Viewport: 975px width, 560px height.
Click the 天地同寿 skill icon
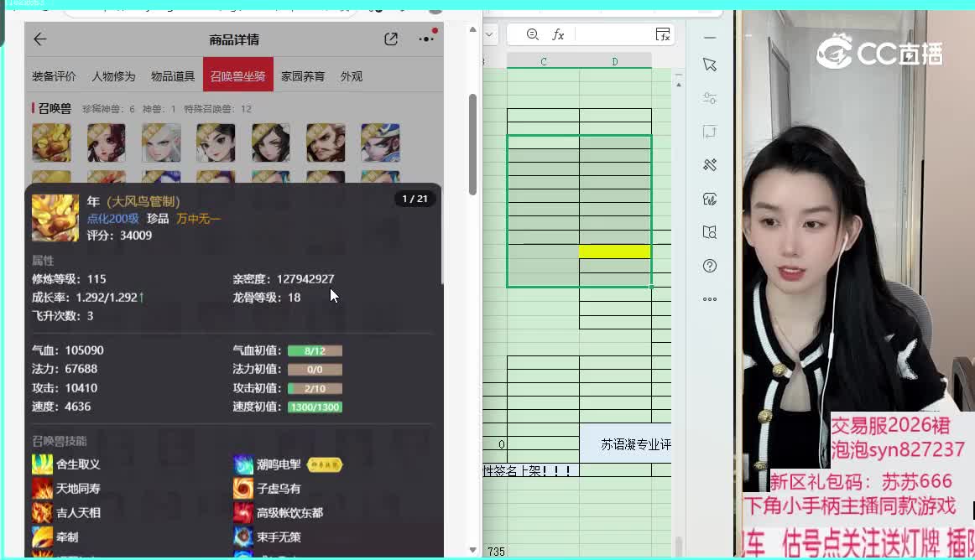coord(42,489)
